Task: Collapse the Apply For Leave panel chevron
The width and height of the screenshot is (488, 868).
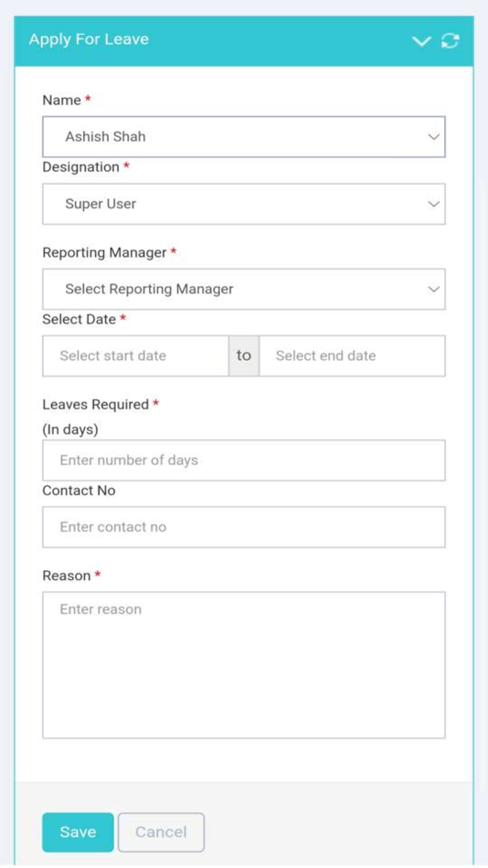Action: tap(421, 41)
